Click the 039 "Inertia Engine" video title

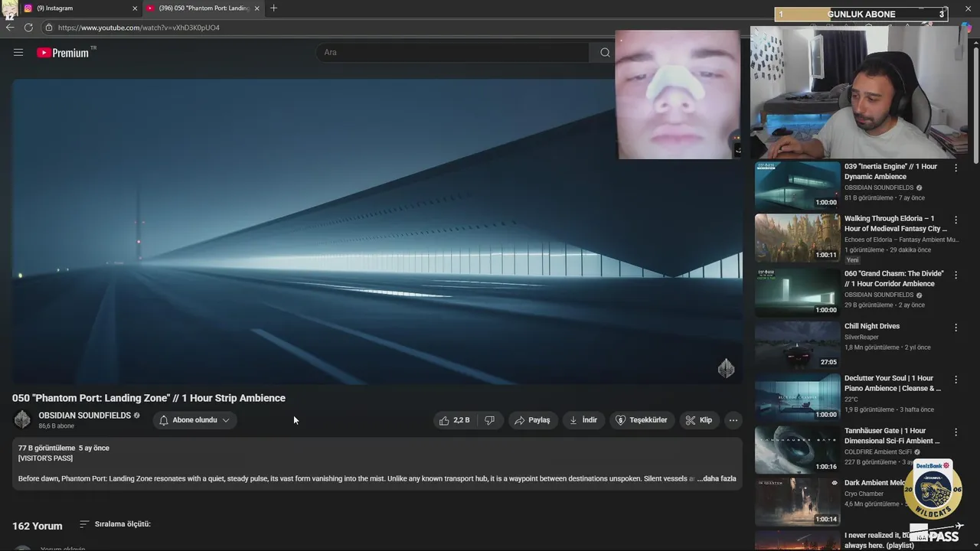[x=890, y=171]
